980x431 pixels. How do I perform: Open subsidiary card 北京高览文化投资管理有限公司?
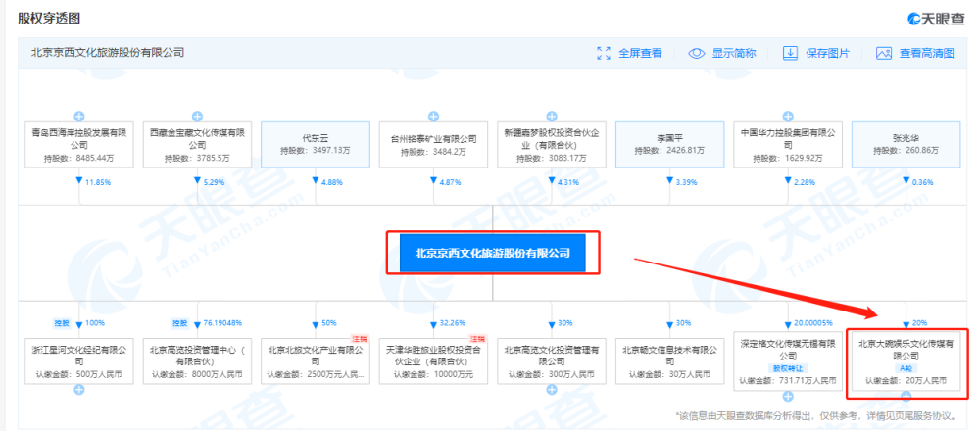tap(551, 361)
